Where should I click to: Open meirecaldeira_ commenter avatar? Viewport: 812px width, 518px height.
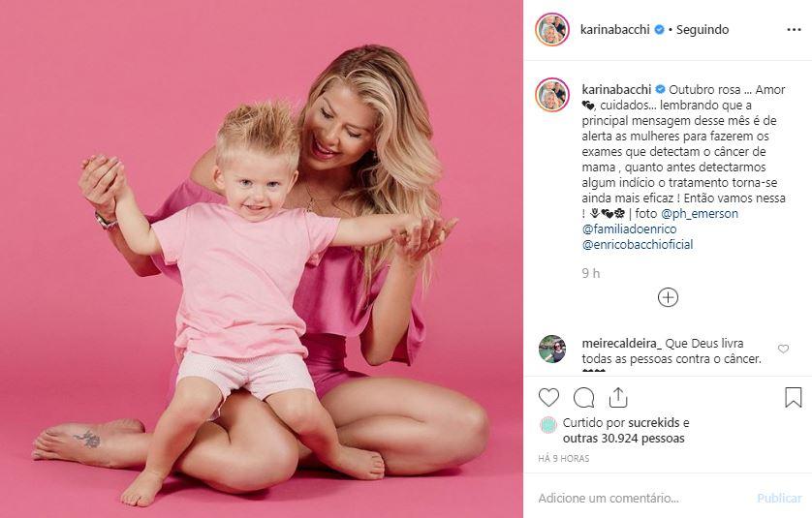(552, 349)
